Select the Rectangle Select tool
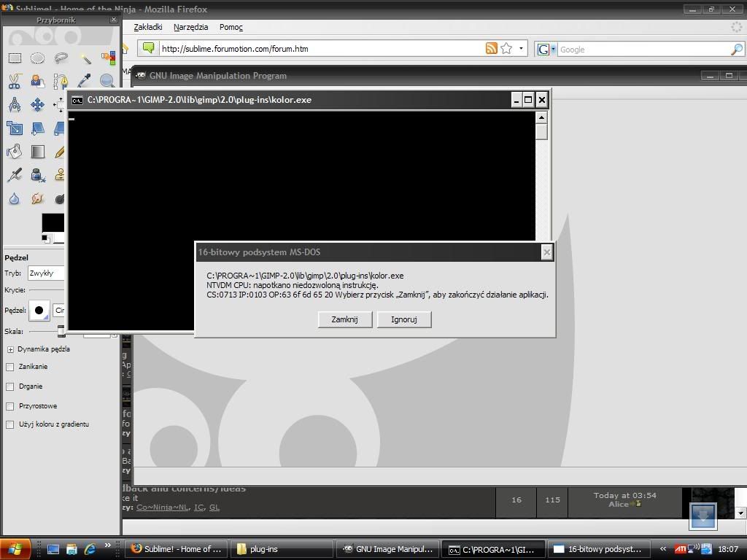This screenshot has height=560, width=747. pyautogui.click(x=15, y=58)
